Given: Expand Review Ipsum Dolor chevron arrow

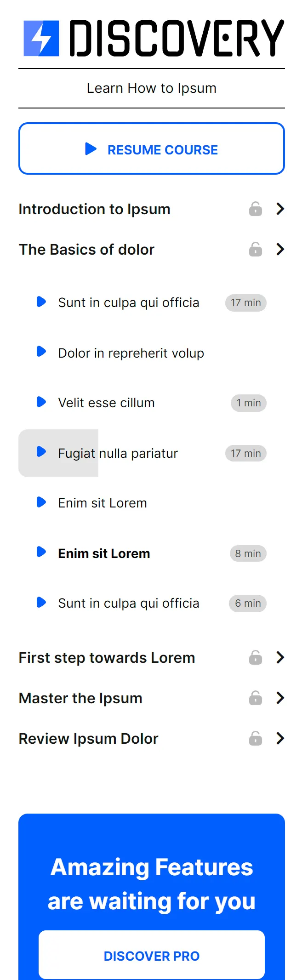Looking at the screenshot, I should (280, 738).
